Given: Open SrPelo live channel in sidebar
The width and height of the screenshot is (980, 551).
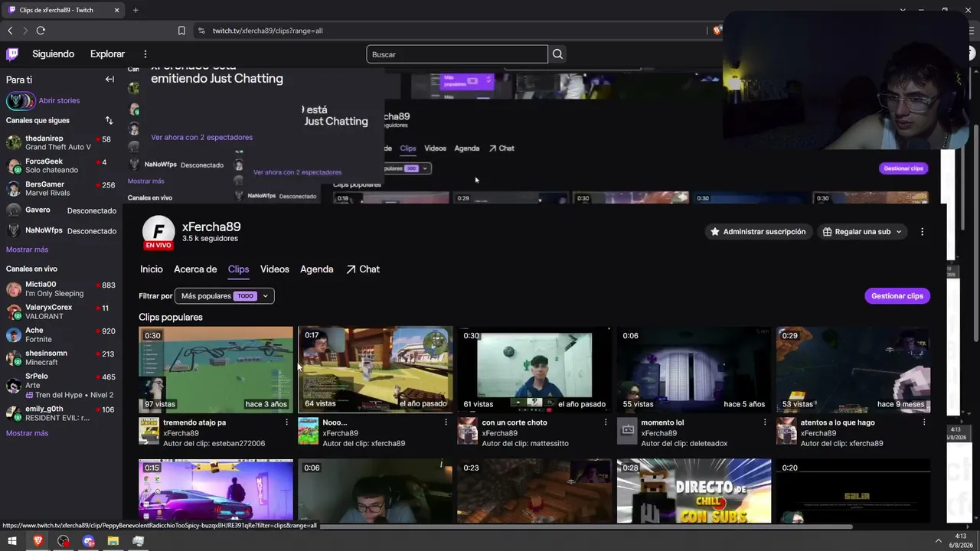Looking at the screenshot, I should pos(61,386).
